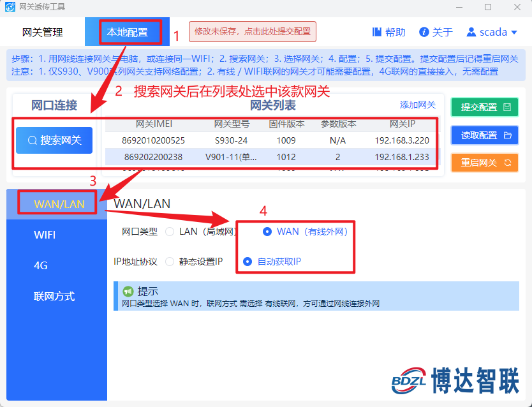
Task: Expand the scada account dropdown arrow
Action: pos(514,33)
